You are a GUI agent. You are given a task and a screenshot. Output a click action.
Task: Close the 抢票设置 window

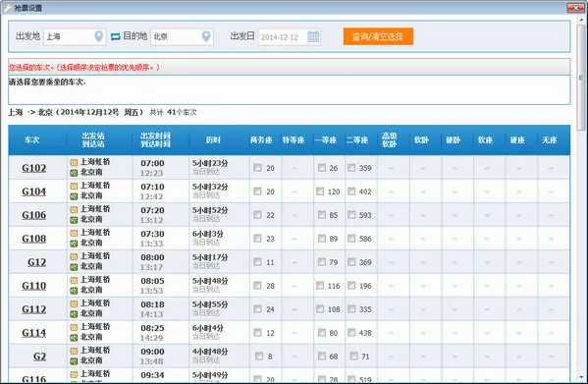(575, 7)
